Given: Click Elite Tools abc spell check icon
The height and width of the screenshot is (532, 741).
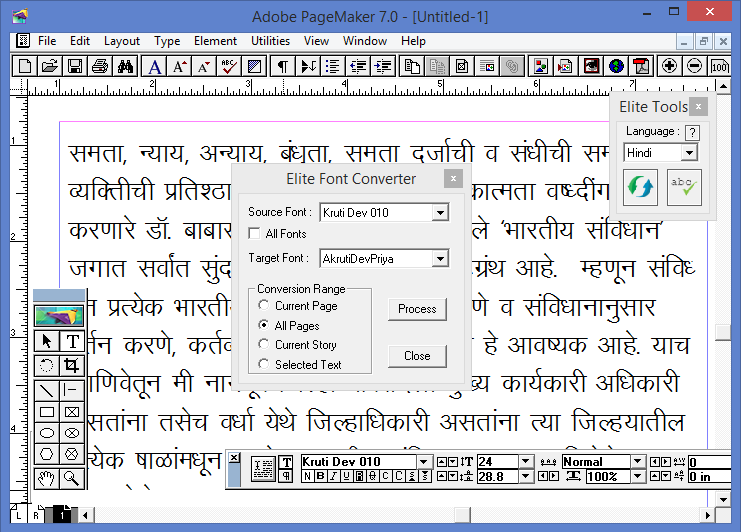Looking at the screenshot, I should point(684,188).
